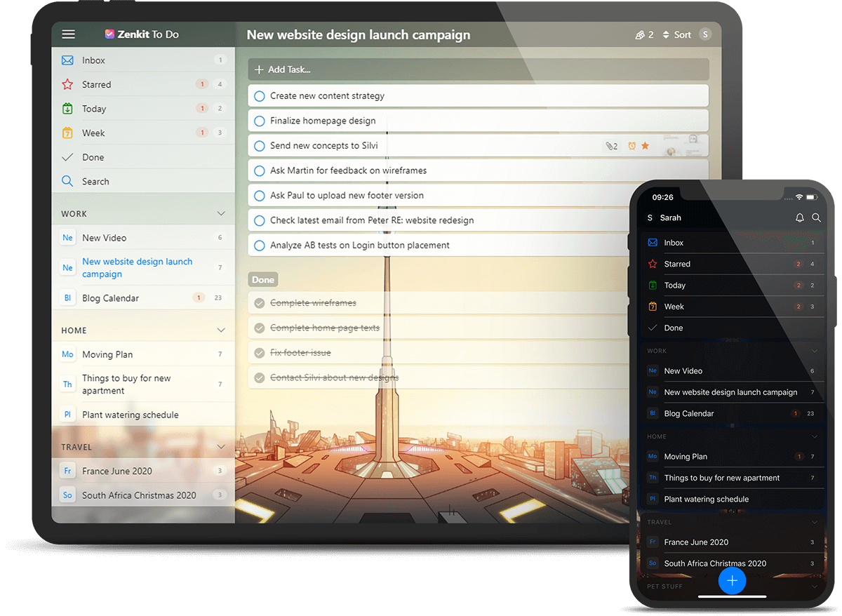Collapse the WORK section in tablet sidebar
Image resolution: width=842 pixels, height=616 pixels.
(x=221, y=214)
